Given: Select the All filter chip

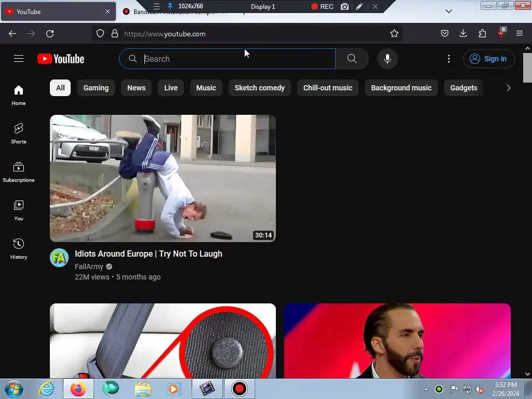Looking at the screenshot, I should (60, 88).
